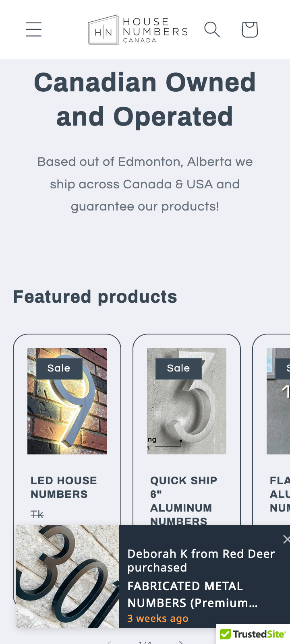Open the hamburger navigation menu
Viewport: 290px width, 644px height.
pyautogui.click(x=34, y=29)
